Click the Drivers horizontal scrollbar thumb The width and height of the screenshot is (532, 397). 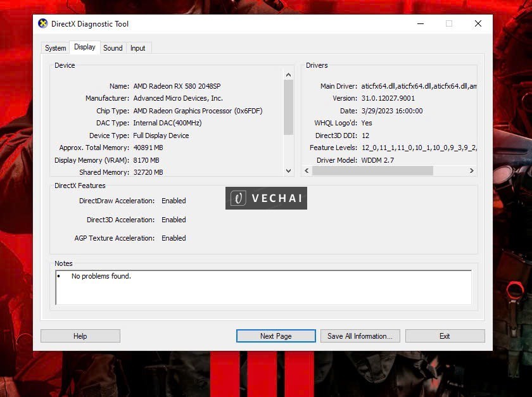pos(374,171)
